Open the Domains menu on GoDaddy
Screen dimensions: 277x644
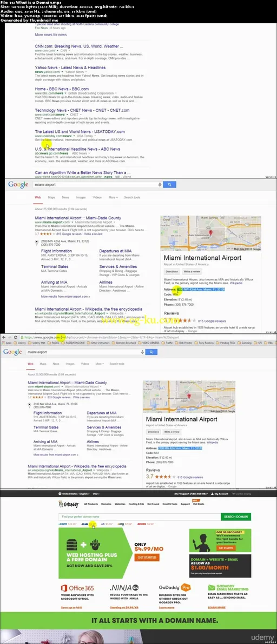point(107,504)
